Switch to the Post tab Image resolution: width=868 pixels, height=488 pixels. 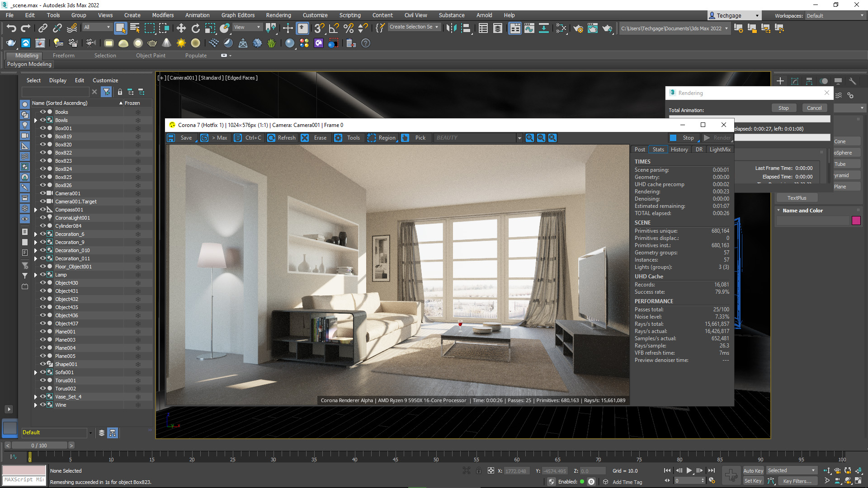click(x=640, y=150)
